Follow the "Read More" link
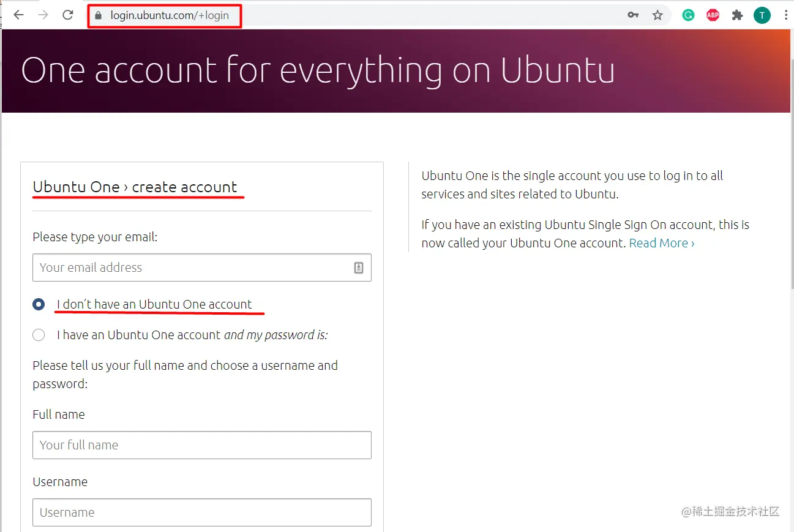Screen dimensions: 794x532 coord(662,243)
